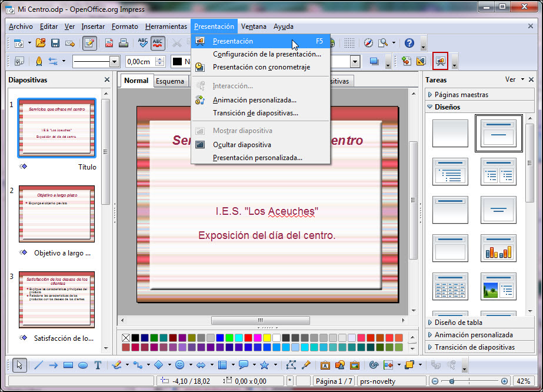Collapse the Diseños section
The image size is (543, 392).
[x=479, y=107]
